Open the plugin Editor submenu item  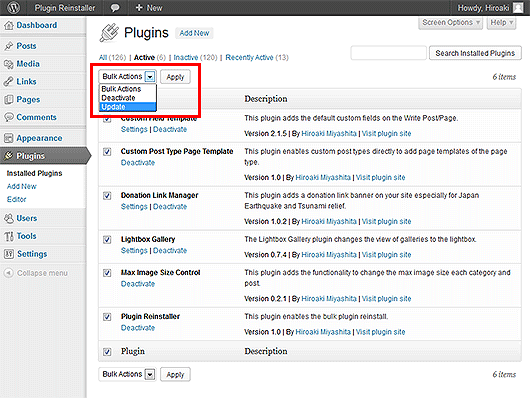(16, 199)
